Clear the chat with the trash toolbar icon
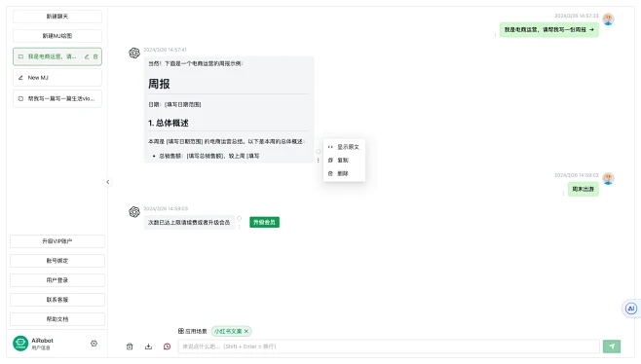The width and height of the screenshot is (641, 364). coord(130,346)
